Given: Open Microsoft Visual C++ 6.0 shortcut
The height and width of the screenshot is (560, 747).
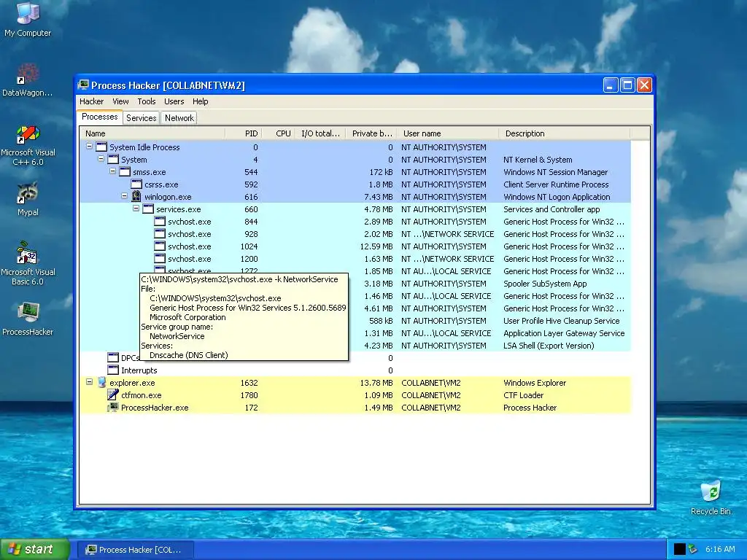Looking at the screenshot, I should (28, 145).
